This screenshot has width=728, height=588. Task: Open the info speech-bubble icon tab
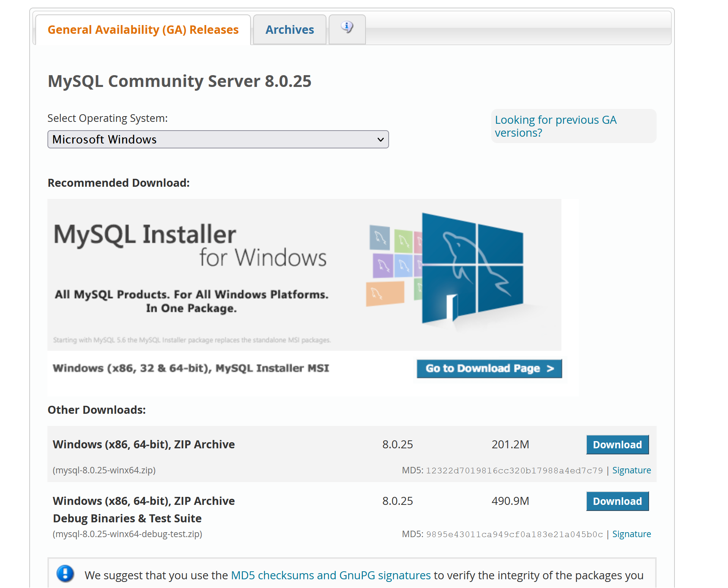[x=347, y=29]
